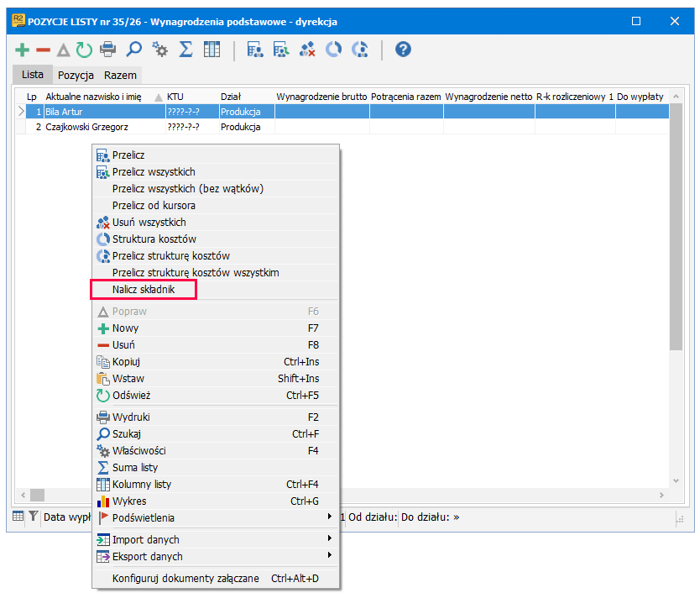Click the vertical scrollbar thumb of list

(x=676, y=227)
